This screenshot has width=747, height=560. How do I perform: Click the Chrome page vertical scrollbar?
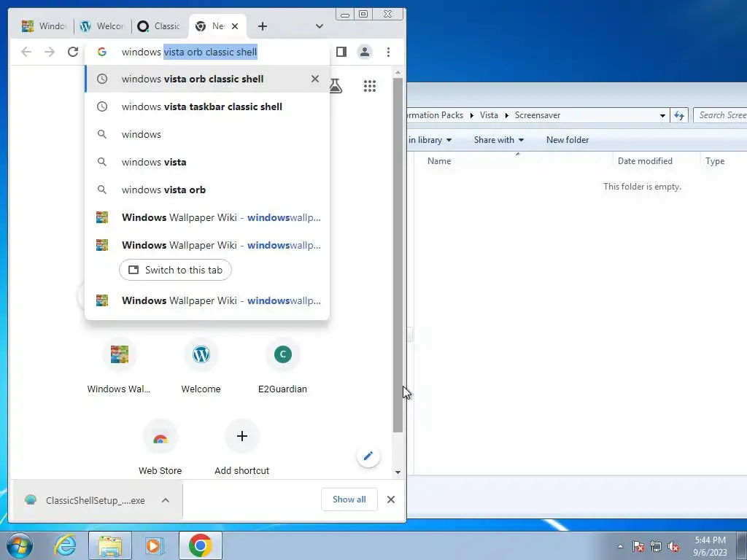tap(398, 255)
